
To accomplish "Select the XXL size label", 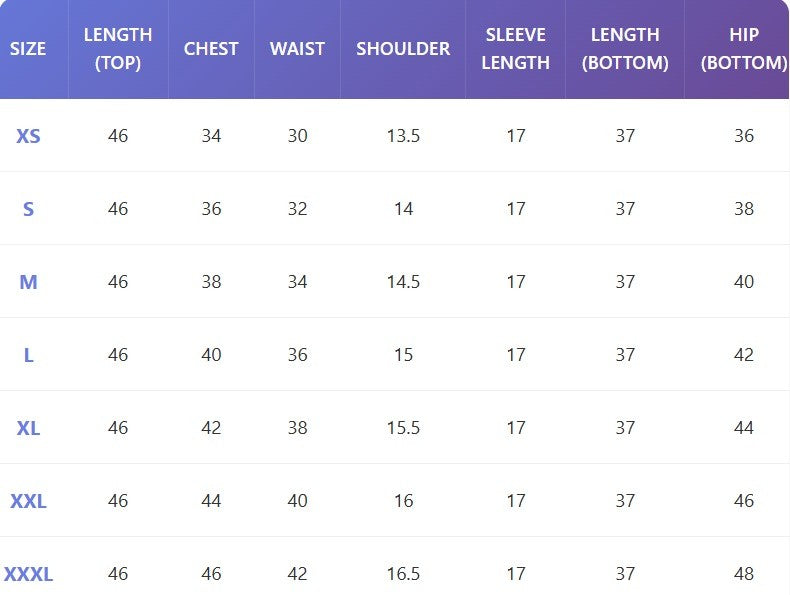I will coord(28,501).
